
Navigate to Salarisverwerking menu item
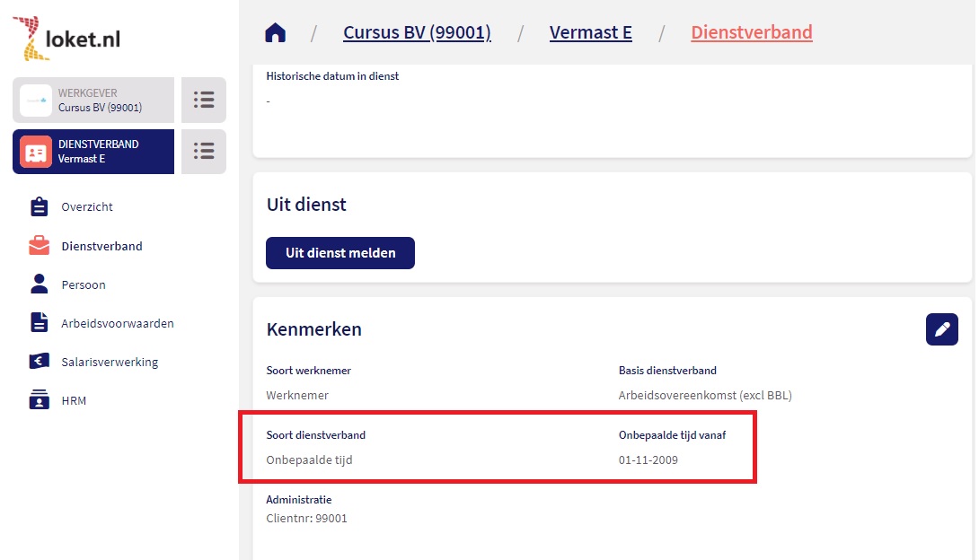pyautogui.click(x=110, y=362)
